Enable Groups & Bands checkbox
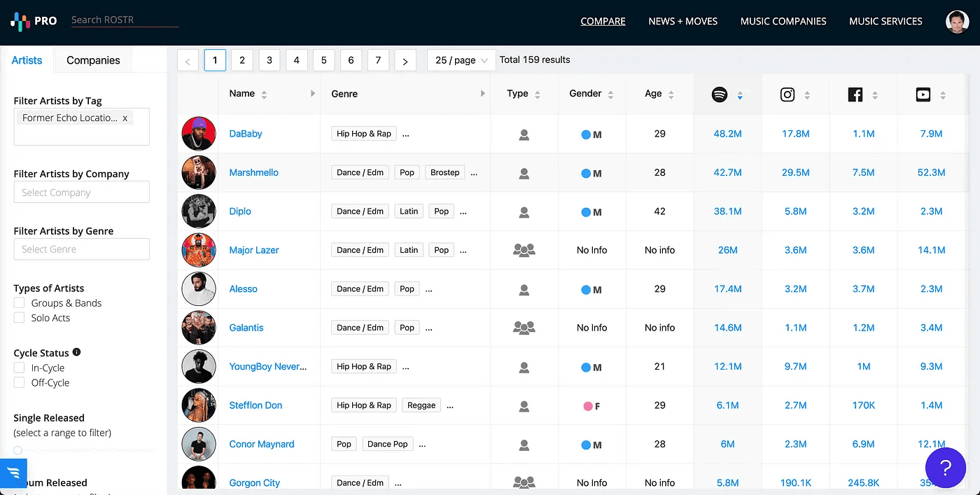Image resolution: width=980 pixels, height=495 pixels. (x=19, y=303)
